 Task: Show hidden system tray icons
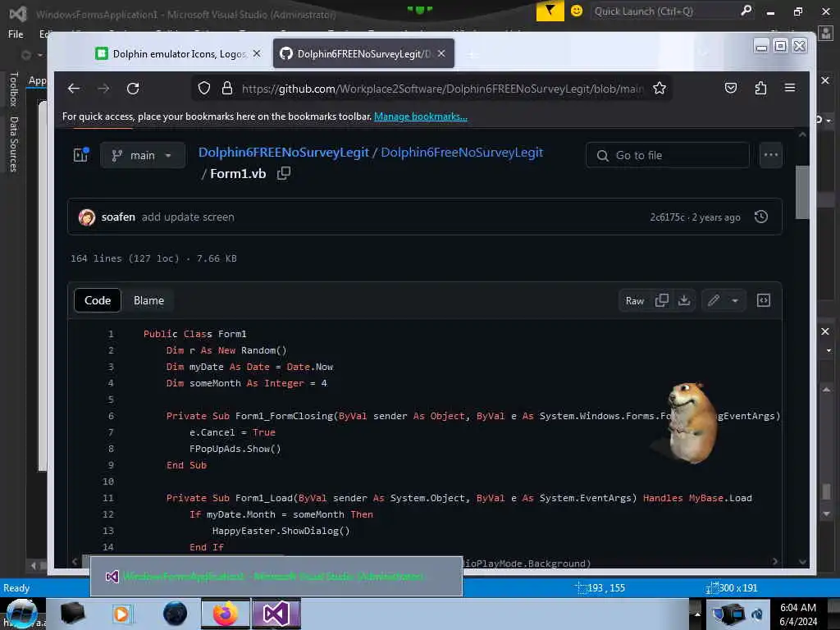(697, 614)
